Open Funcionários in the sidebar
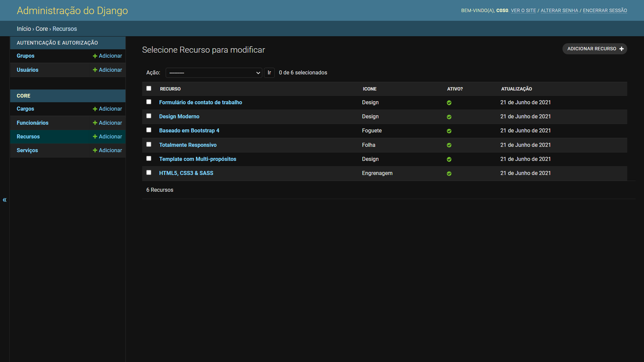 [33, 123]
